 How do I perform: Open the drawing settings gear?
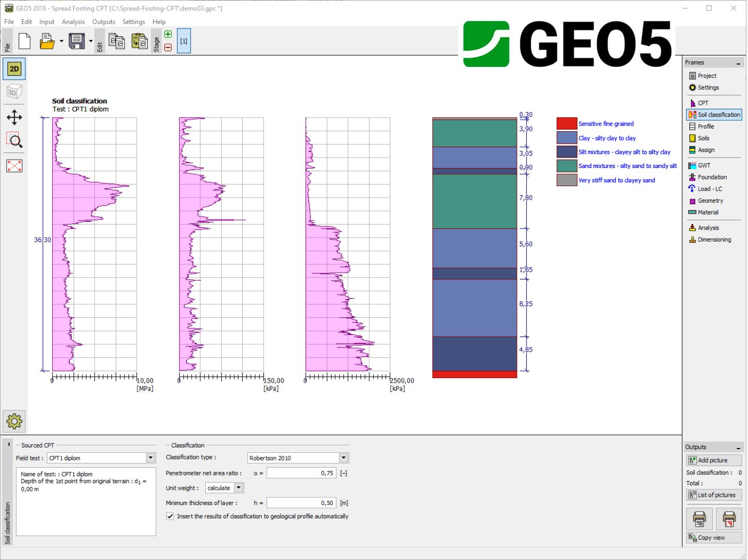point(14,421)
